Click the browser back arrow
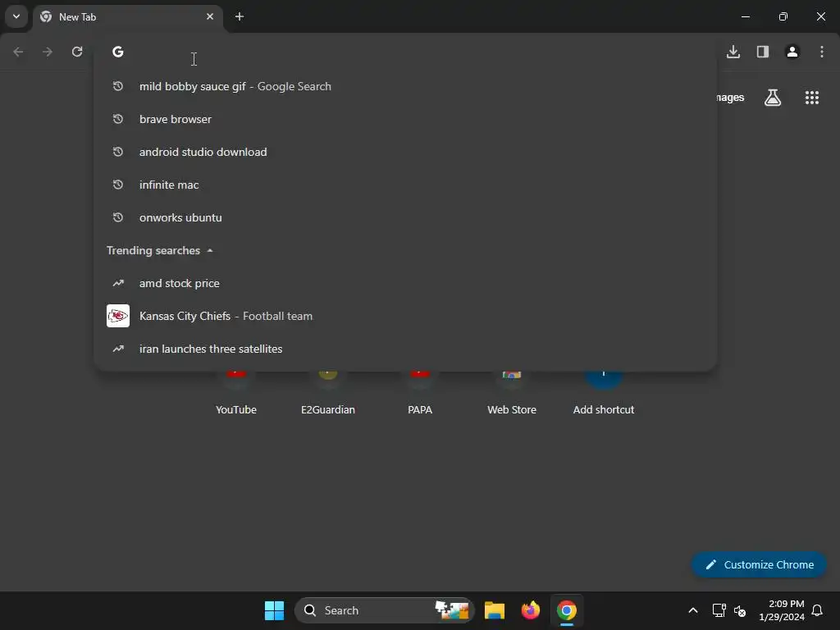This screenshot has width=840, height=630. point(18,52)
